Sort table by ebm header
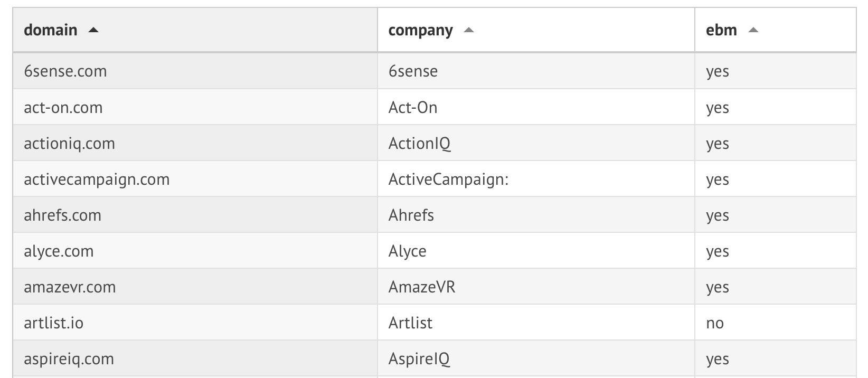This screenshot has width=868, height=378. [721, 30]
